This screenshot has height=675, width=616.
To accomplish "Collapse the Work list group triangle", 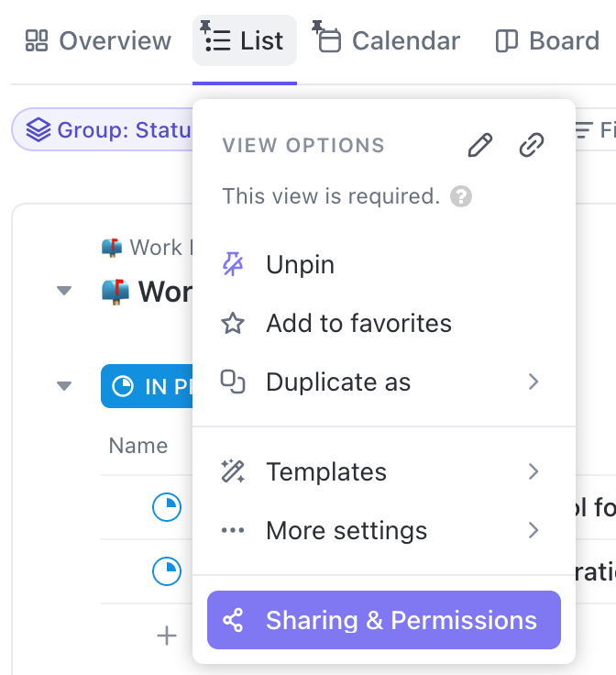I will (63, 292).
